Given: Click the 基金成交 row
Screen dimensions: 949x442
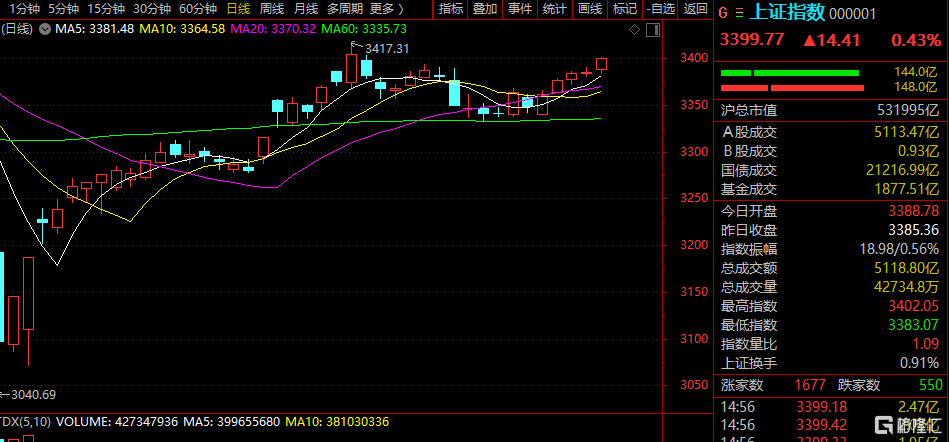Looking at the screenshot, I should point(831,190).
